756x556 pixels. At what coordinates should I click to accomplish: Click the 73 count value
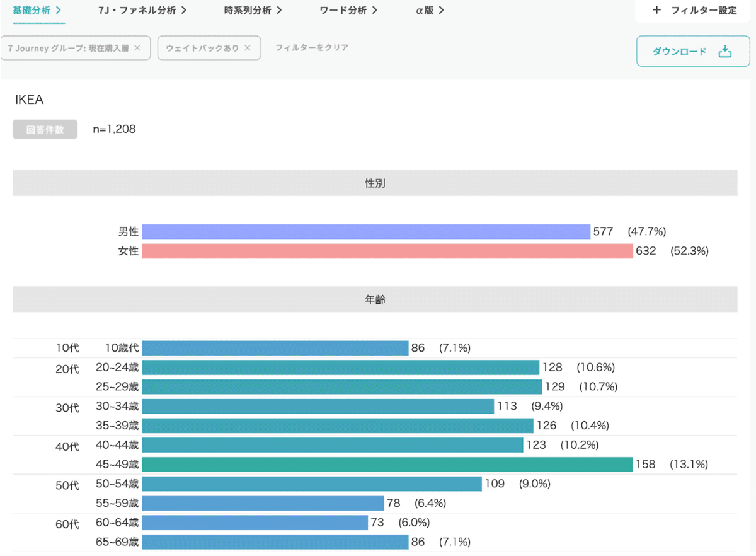(x=377, y=523)
